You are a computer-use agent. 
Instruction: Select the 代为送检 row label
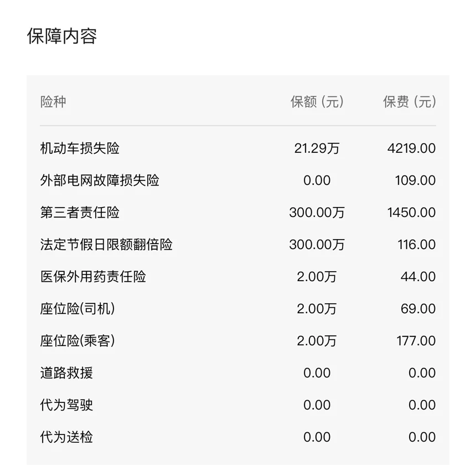coord(66,437)
